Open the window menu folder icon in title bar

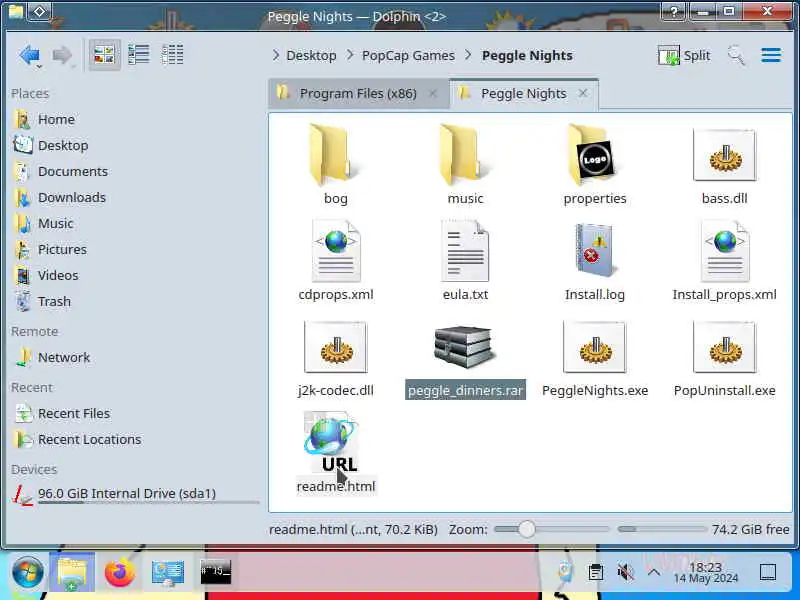point(16,11)
